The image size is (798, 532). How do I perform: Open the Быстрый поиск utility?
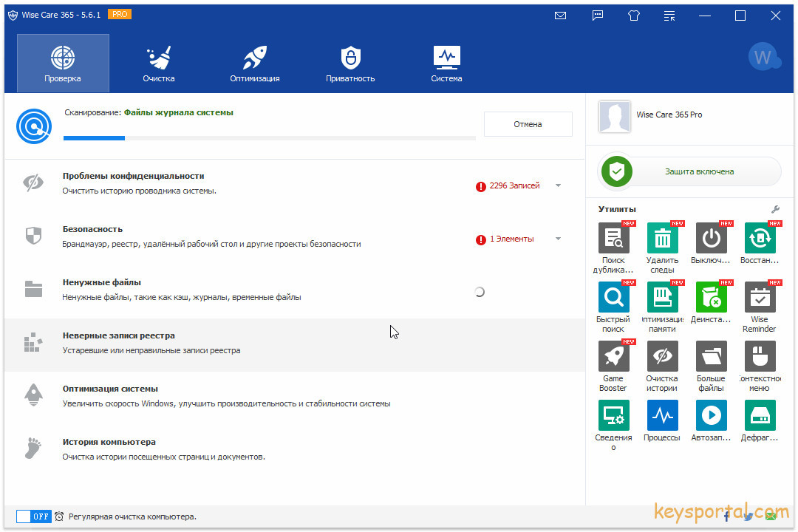coord(613,297)
